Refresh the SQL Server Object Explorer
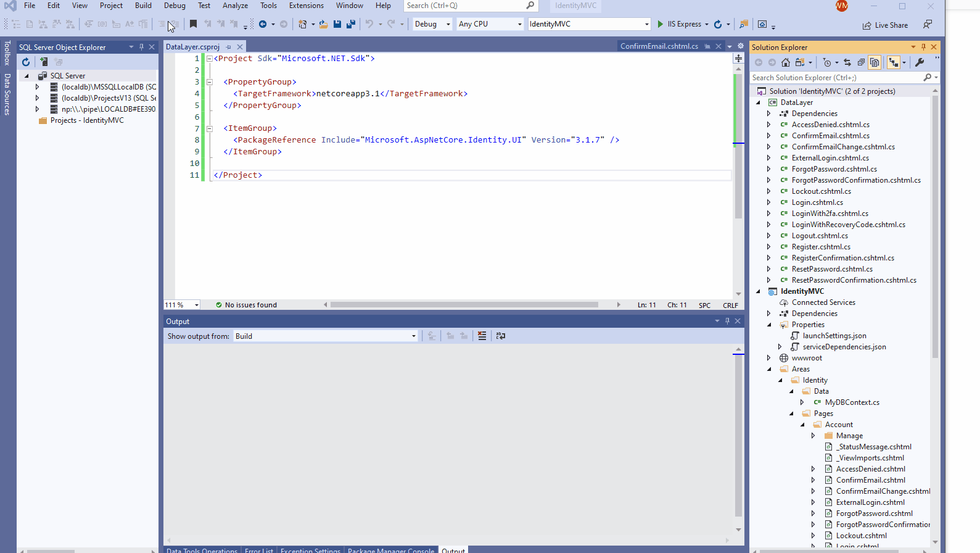This screenshot has width=980, height=553. coord(26,62)
